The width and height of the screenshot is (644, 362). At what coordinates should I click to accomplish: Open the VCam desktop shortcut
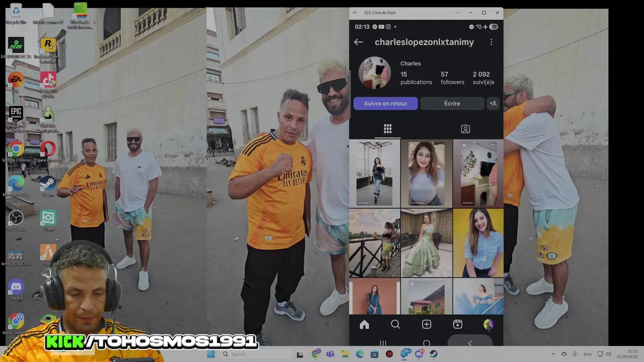48,220
